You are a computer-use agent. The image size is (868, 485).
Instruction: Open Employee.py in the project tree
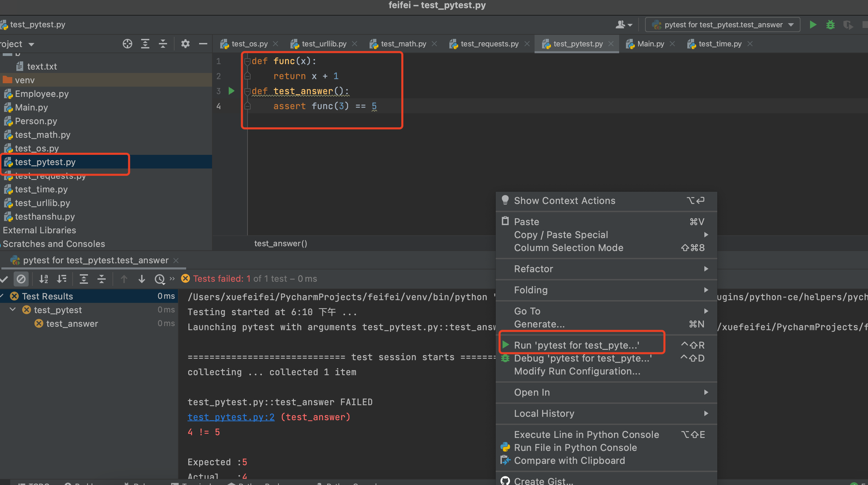(x=42, y=94)
